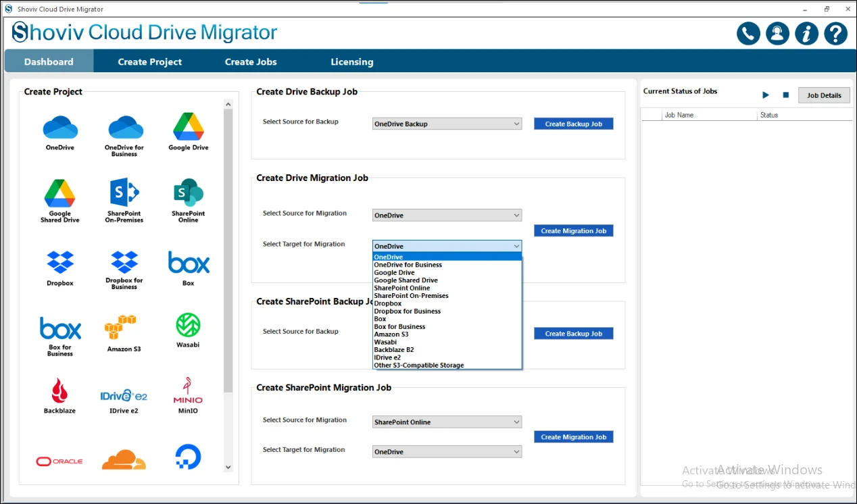Select the DigitalOcean project icon
The height and width of the screenshot is (504, 857).
187,457
